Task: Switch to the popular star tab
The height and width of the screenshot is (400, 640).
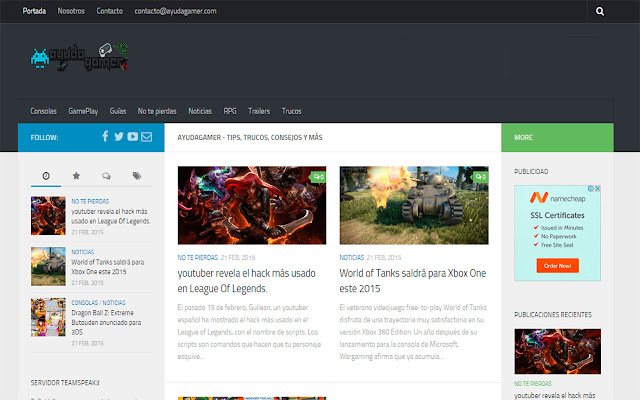Action: tap(76, 176)
